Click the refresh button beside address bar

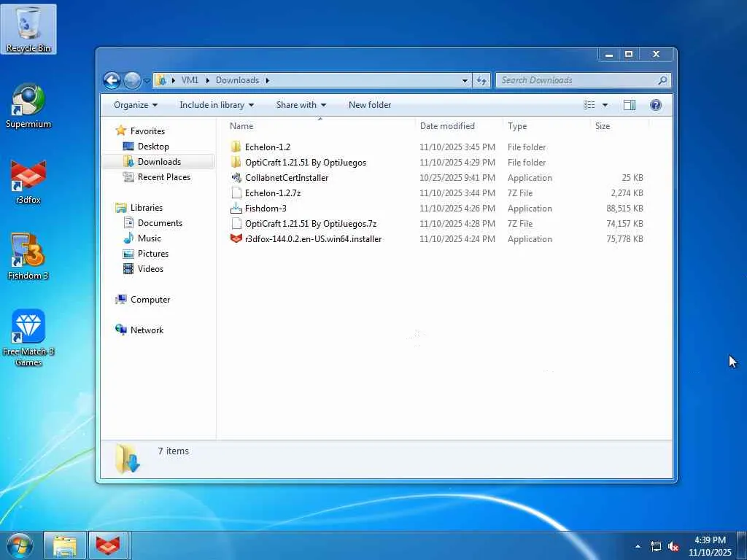pyautogui.click(x=481, y=80)
